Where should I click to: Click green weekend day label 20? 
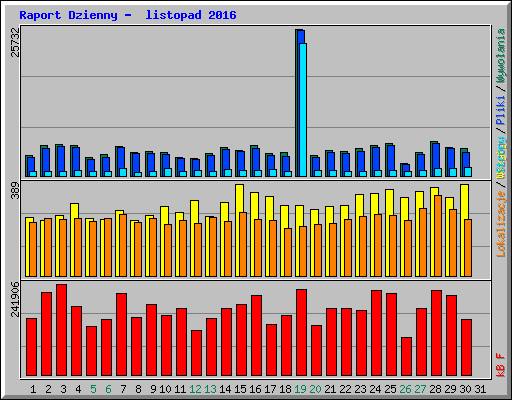[x=315, y=389]
